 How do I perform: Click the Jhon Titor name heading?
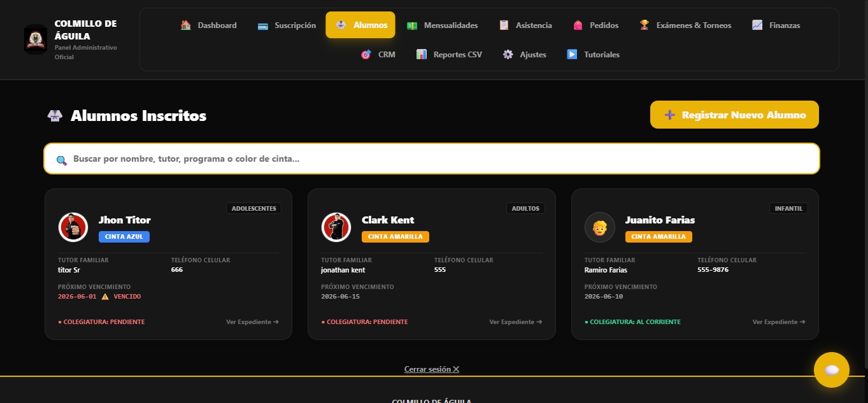pyautogui.click(x=125, y=220)
